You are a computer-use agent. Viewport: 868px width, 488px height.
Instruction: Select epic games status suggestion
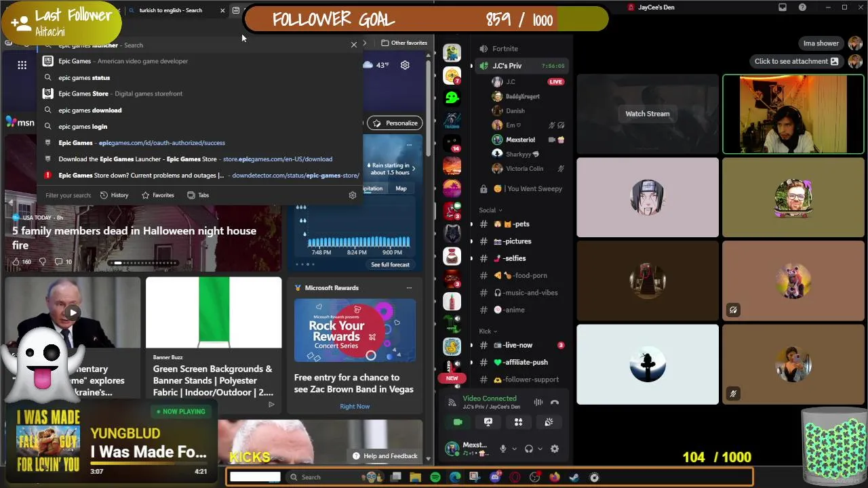click(201, 77)
